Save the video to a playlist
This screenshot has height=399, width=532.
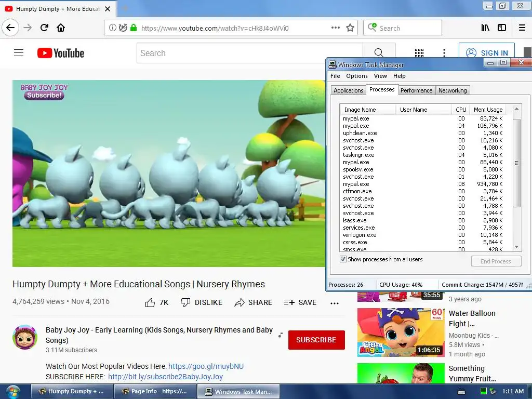click(300, 302)
